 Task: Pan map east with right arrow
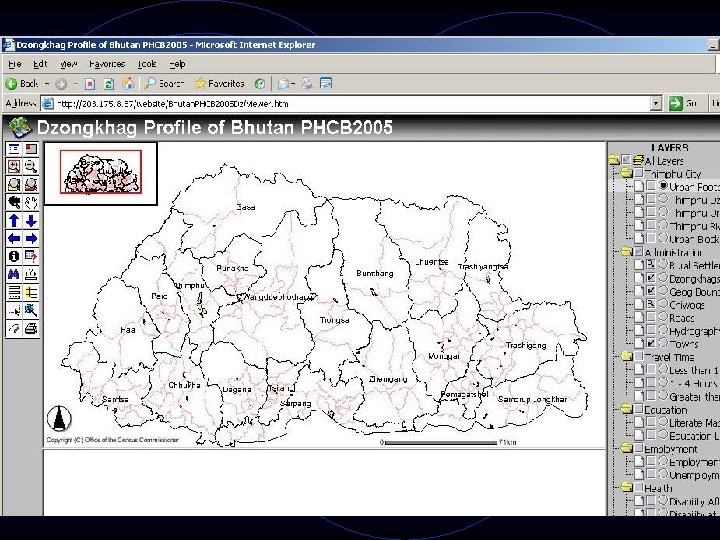point(31,238)
